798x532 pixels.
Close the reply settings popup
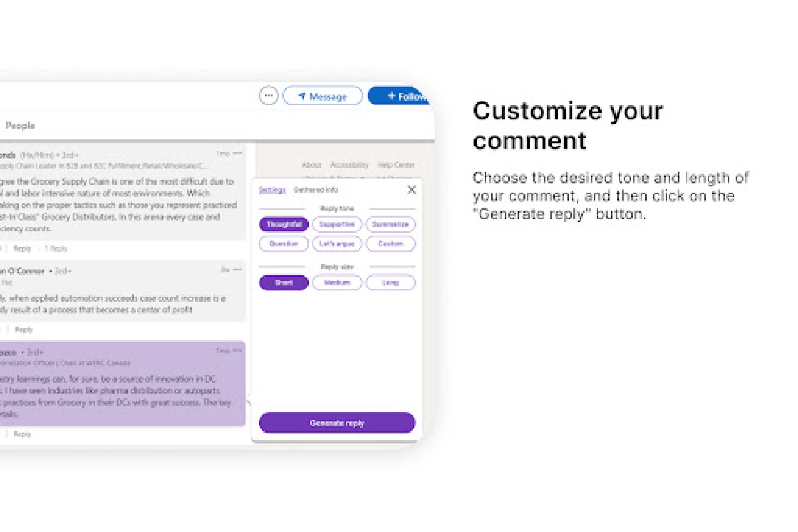click(412, 189)
